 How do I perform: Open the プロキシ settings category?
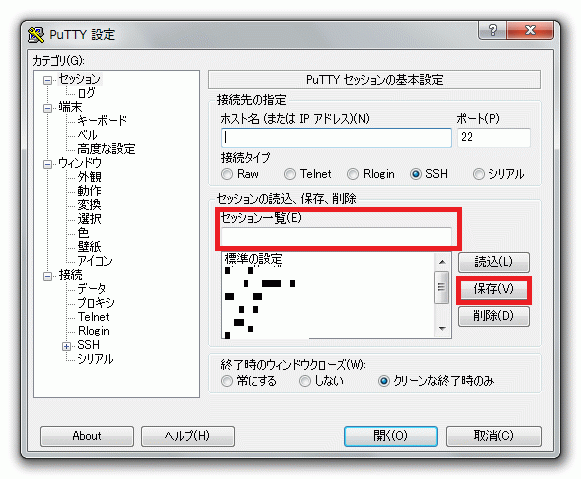pyautogui.click(x=96, y=302)
